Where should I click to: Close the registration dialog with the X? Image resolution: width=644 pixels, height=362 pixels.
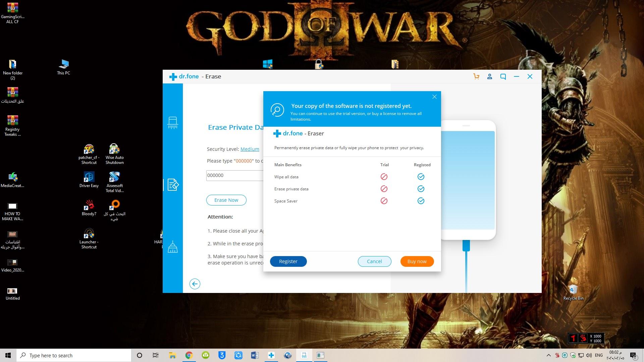pyautogui.click(x=434, y=97)
